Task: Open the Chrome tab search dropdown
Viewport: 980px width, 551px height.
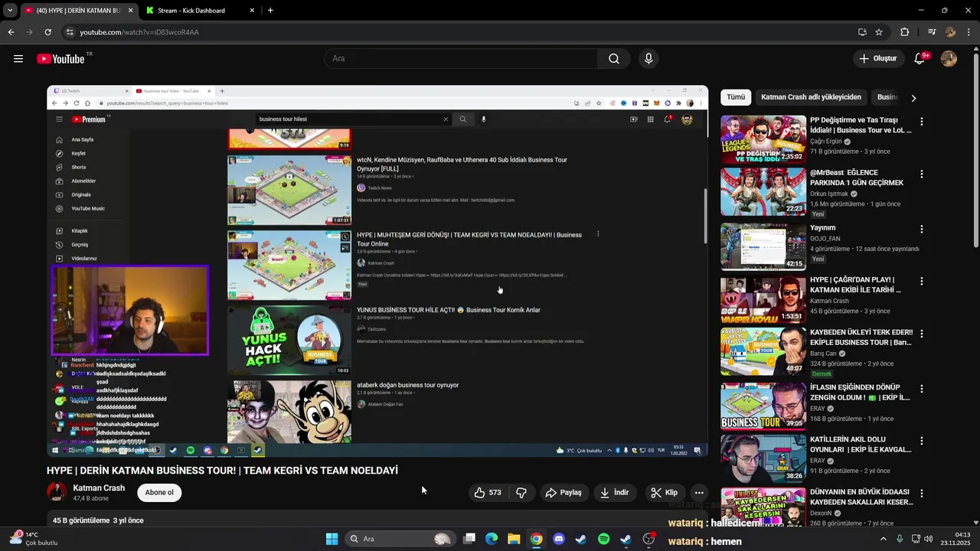Action: pos(10,11)
